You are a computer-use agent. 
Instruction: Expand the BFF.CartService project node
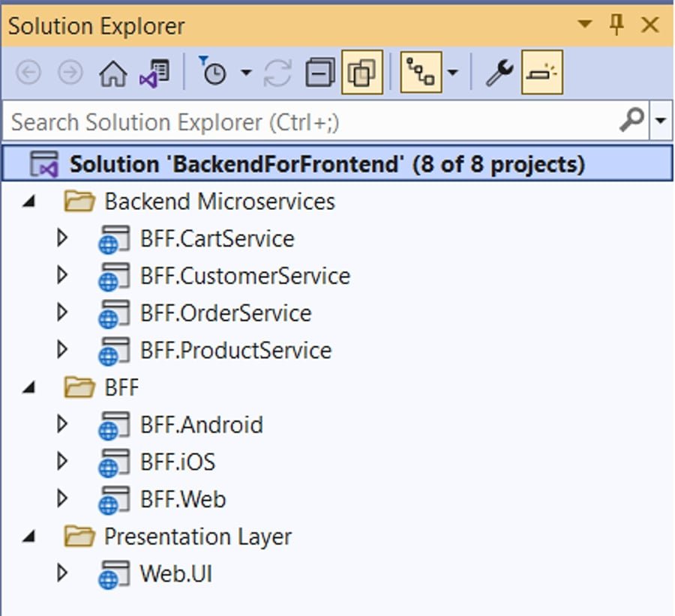click(62, 238)
